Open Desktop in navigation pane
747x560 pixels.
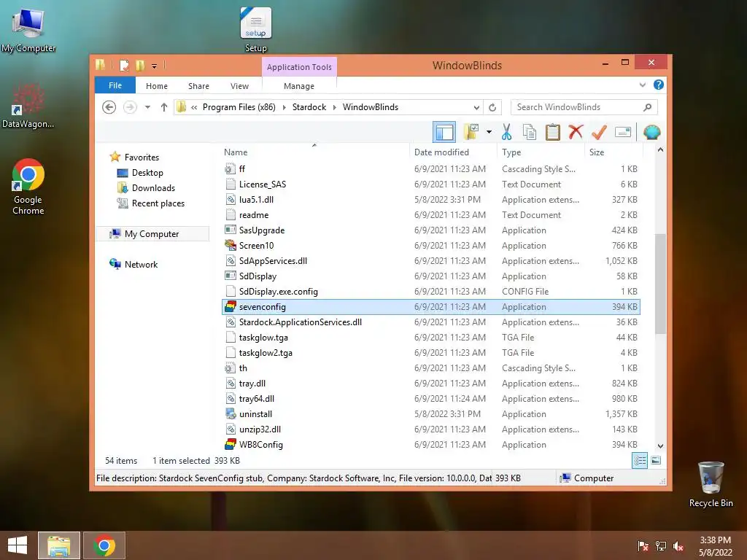[x=147, y=173]
